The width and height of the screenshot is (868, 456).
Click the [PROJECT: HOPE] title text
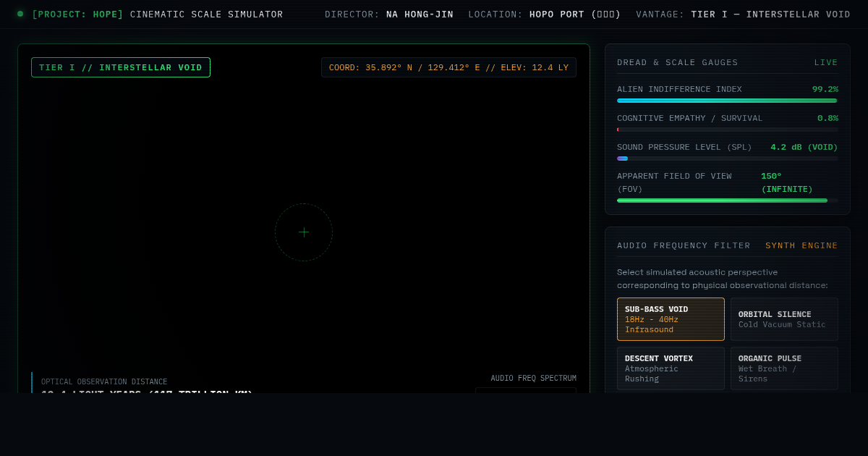78,14
